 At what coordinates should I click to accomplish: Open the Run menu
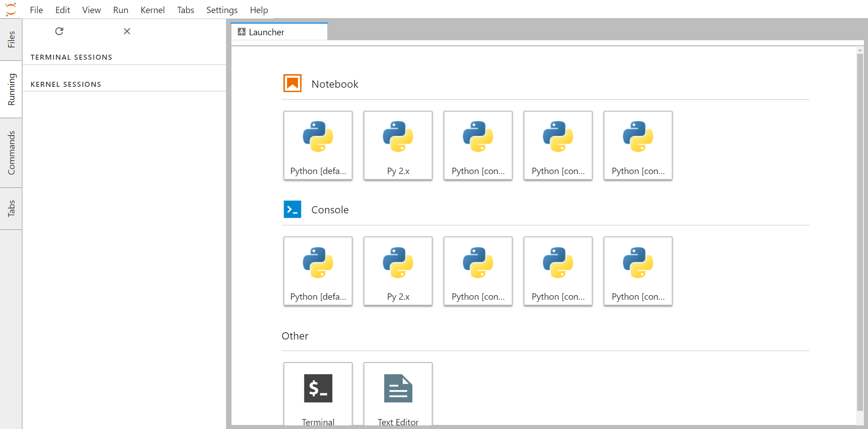tap(121, 10)
